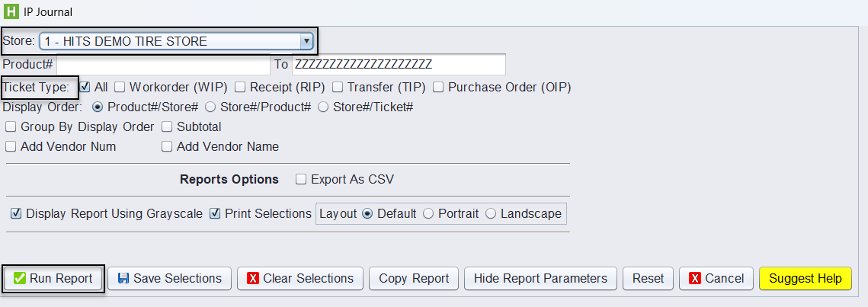This screenshot has height=307, width=868.
Task: Click the Product To range field
Action: click(399, 65)
